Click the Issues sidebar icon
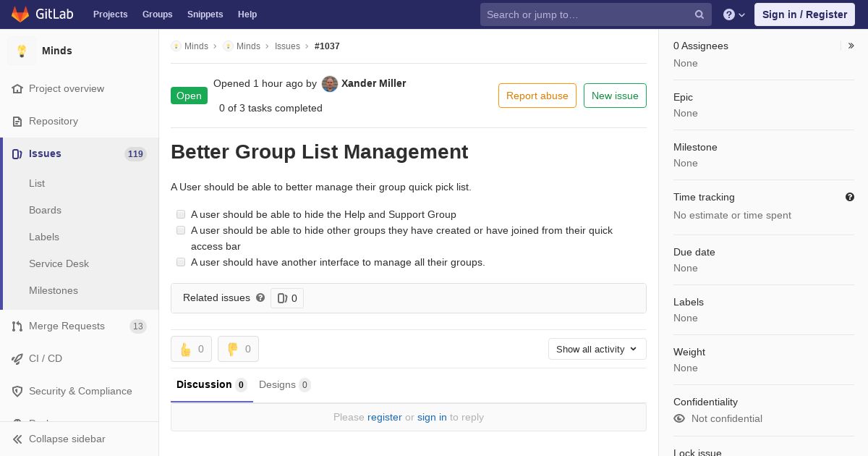Viewport: 868px width, 456px height. tap(17, 153)
